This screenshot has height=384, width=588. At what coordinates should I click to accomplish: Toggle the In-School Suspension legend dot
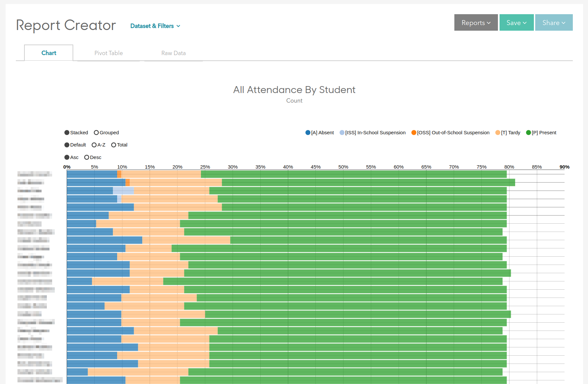[342, 133]
